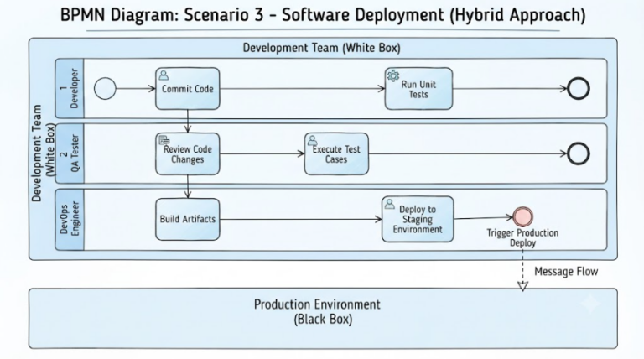Click the start event circle in Developer lane
This screenshot has width=644, height=359.
tap(105, 88)
